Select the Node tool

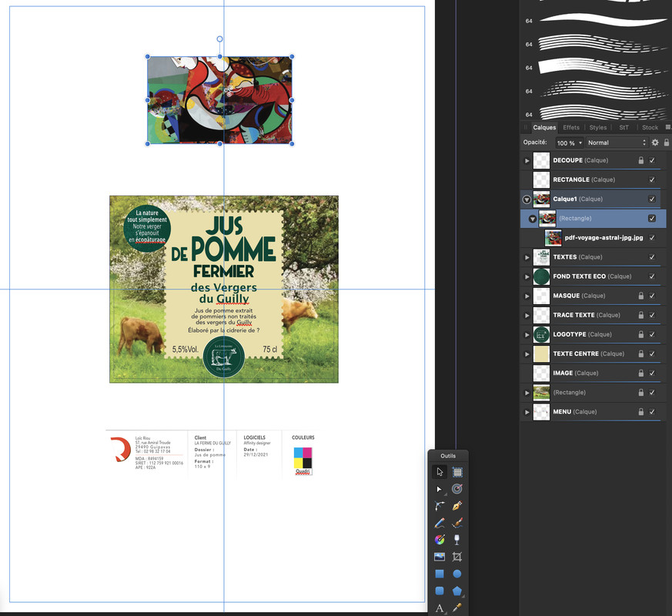tap(440, 489)
